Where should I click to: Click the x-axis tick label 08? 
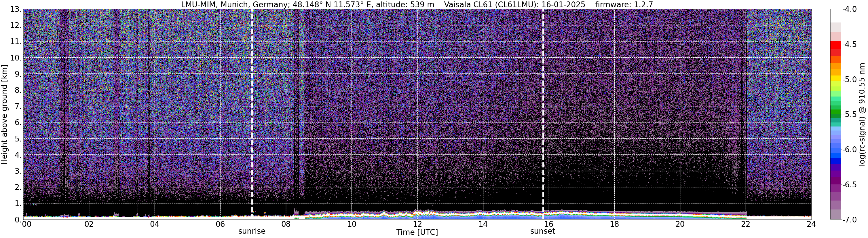coord(286,224)
